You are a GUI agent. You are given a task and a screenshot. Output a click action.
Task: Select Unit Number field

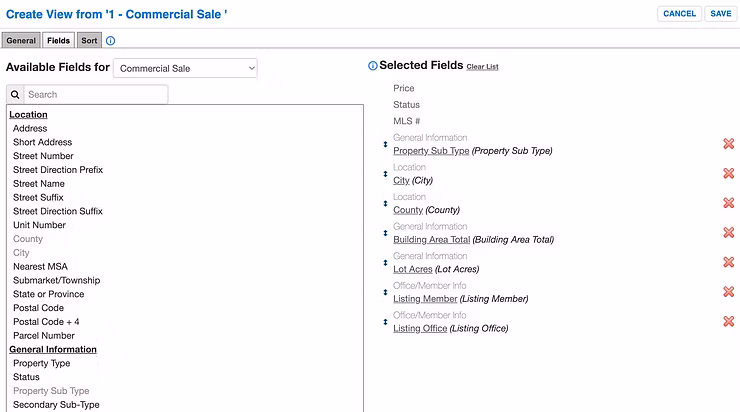point(40,225)
